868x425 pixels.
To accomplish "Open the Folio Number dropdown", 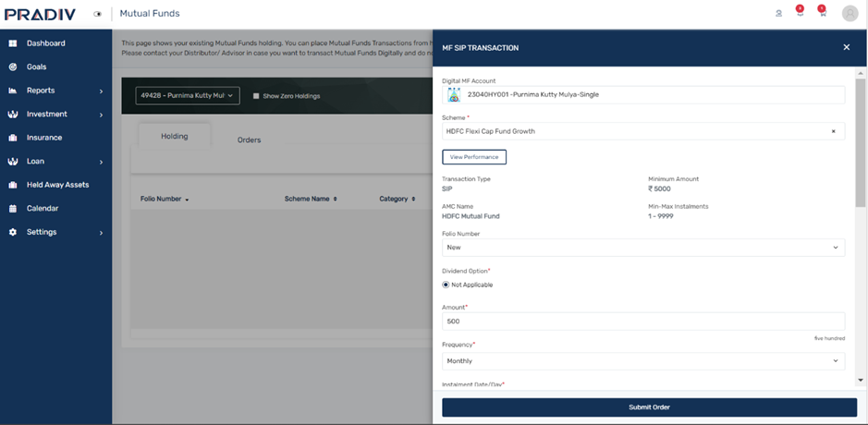I will tap(643, 248).
